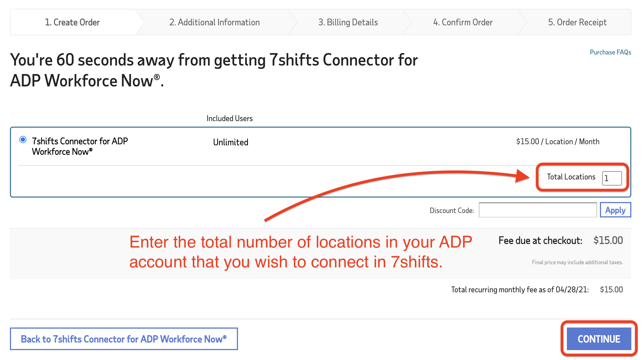Screen dimensions: 644x360
Task: Click the page heading about 7shifts Connector
Action: 214,70
